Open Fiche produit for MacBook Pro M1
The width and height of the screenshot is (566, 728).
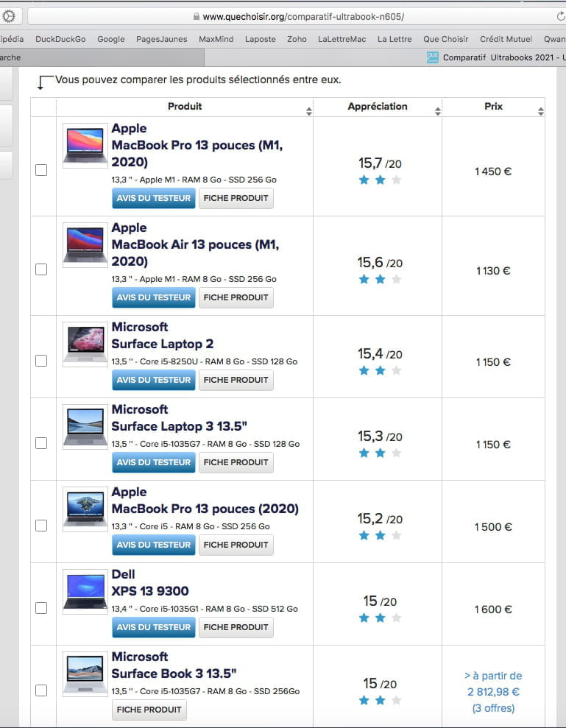(x=236, y=198)
